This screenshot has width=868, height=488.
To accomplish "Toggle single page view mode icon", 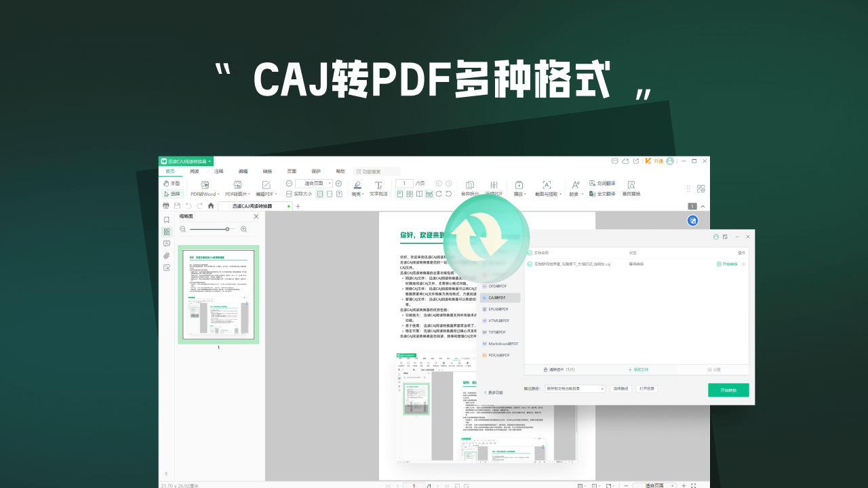I will (x=400, y=194).
